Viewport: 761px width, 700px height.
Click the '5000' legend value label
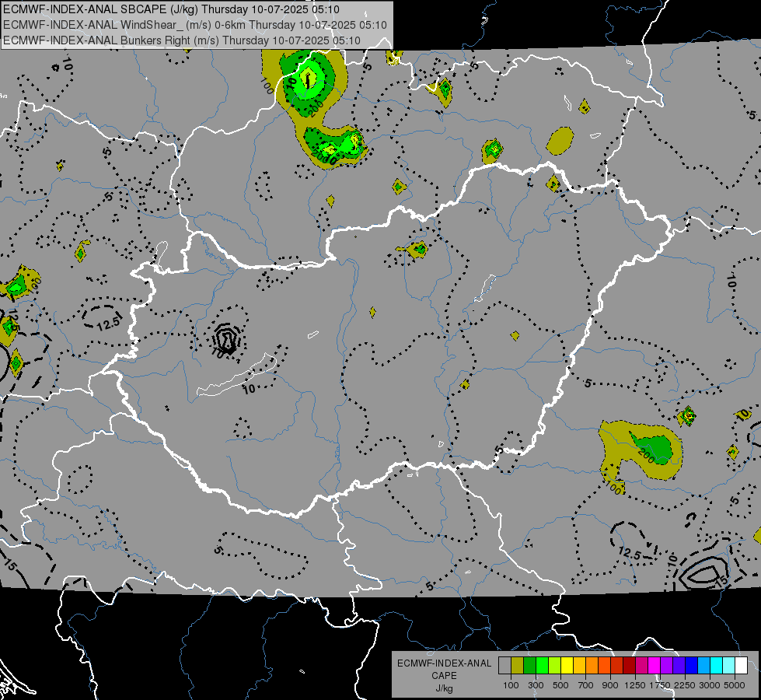[735, 685]
